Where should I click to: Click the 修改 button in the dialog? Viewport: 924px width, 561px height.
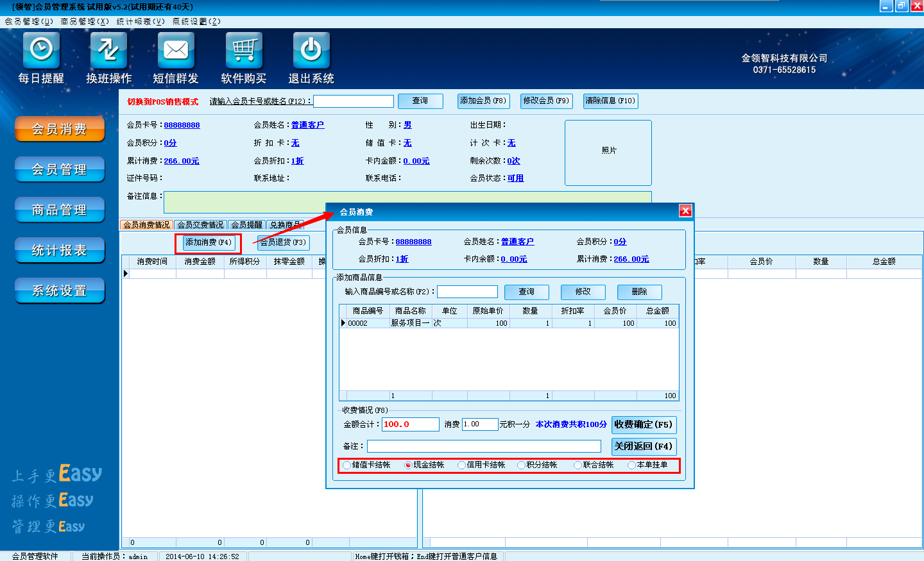[583, 292]
